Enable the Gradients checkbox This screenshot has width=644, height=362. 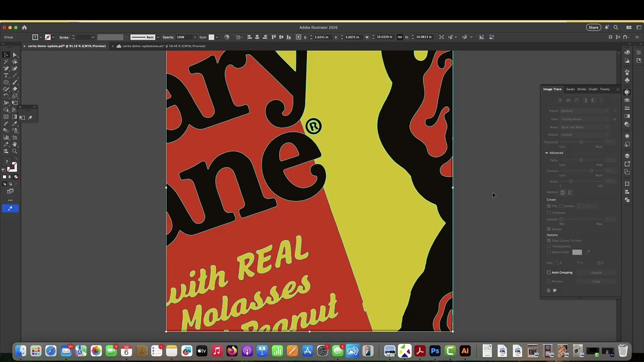click(549, 213)
